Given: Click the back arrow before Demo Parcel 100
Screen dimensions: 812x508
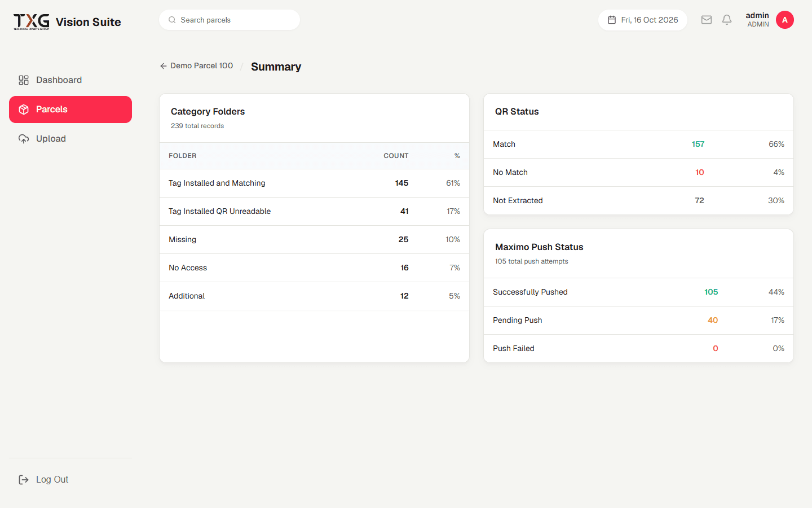Looking at the screenshot, I should click(x=163, y=66).
